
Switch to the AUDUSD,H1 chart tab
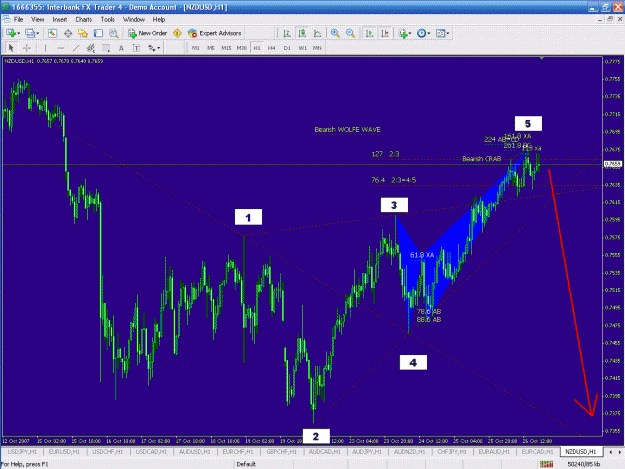195,451
